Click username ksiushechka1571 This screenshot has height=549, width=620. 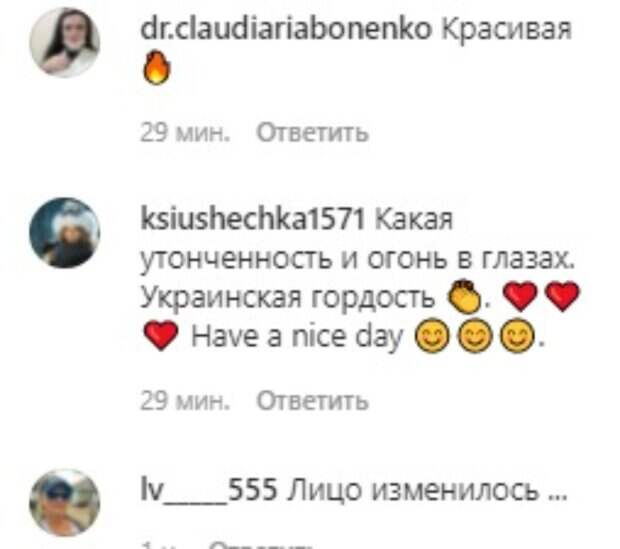coord(252,219)
